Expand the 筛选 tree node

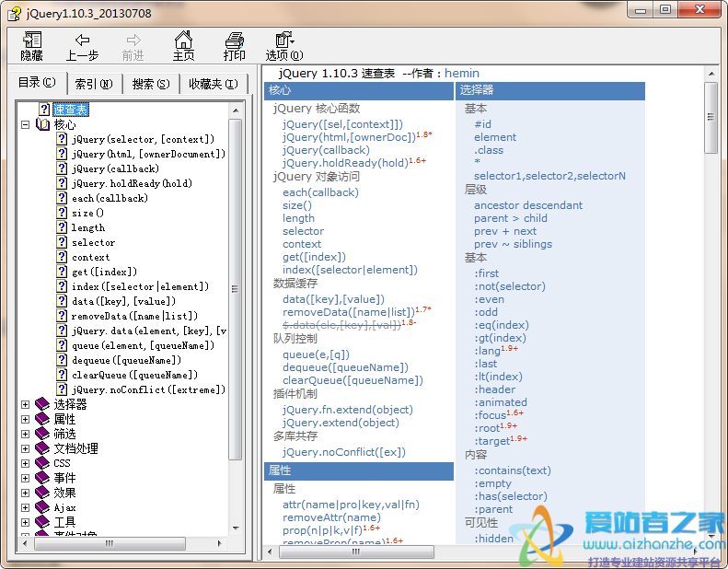click(26, 434)
